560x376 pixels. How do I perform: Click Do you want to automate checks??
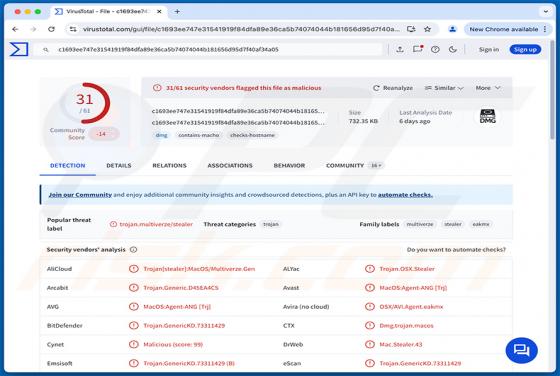click(456, 250)
